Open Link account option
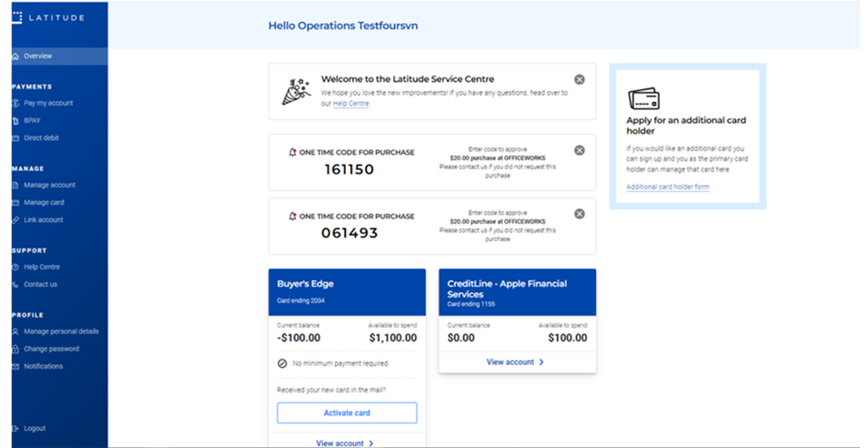This screenshot has height=448, width=868. click(x=43, y=220)
